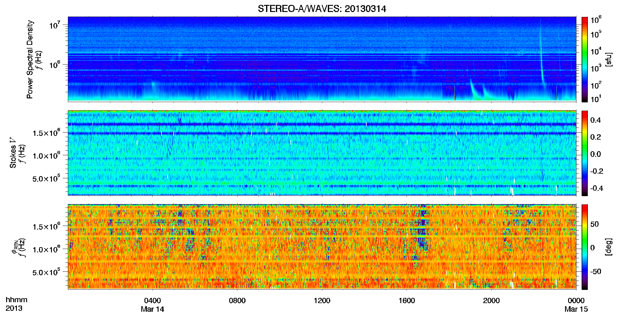Click the 50 tick on degree color bar
644x332 pixels.
point(594,224)
